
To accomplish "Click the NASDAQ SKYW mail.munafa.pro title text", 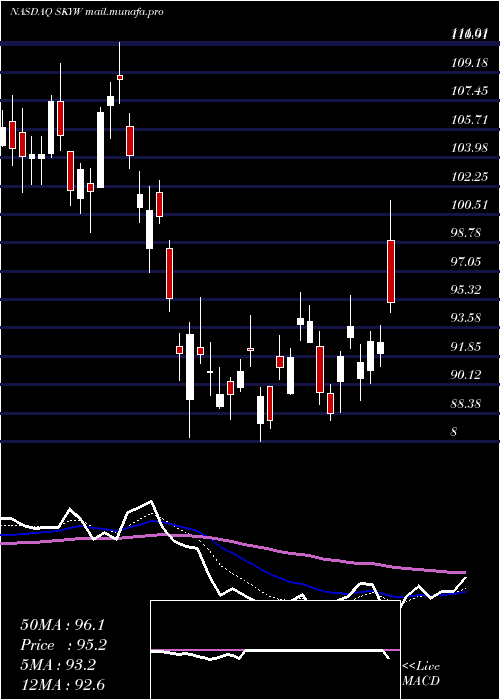I will tap(86, 12).
